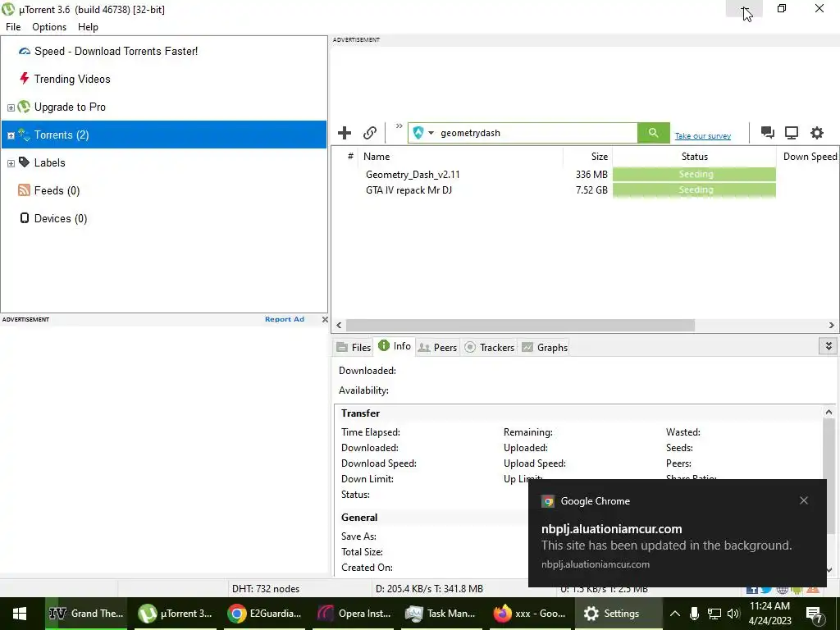Dismiss the Google Chrome notification

point(804,500)
